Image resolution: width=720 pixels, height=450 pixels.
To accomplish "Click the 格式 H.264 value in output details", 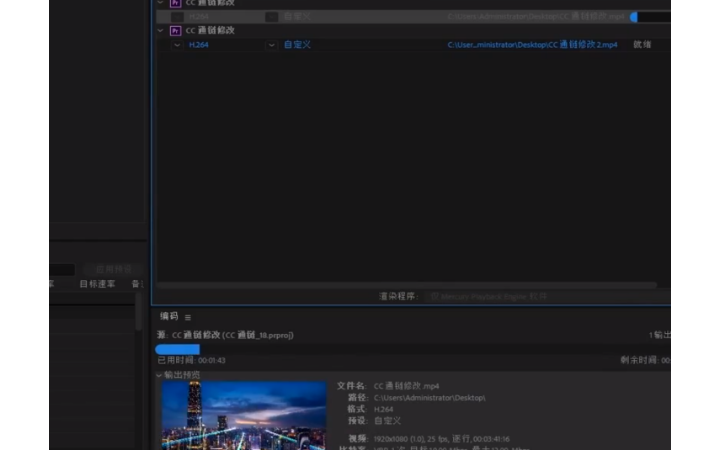I will point(383,409).
